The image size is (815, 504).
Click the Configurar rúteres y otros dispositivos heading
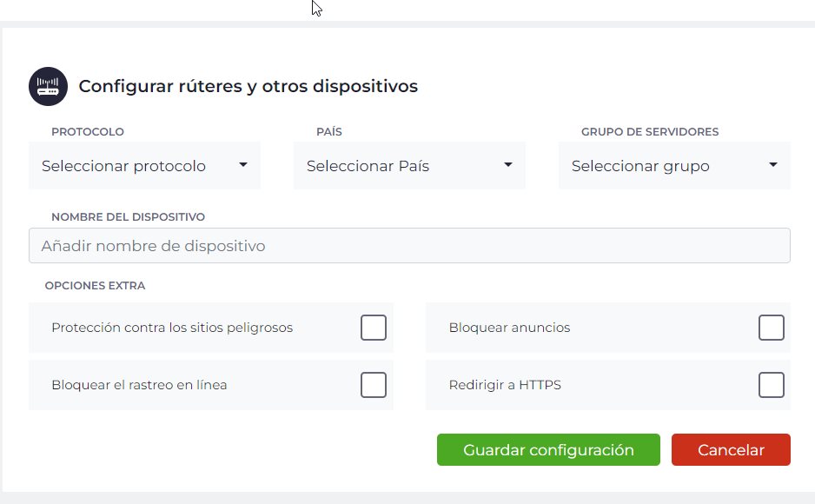248,87
